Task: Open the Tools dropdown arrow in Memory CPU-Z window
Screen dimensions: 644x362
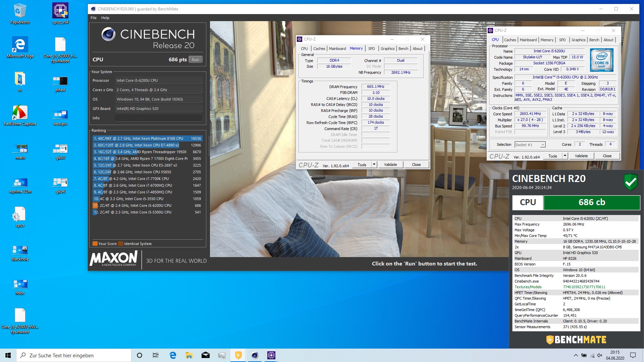Action: (x=374, y=165)
